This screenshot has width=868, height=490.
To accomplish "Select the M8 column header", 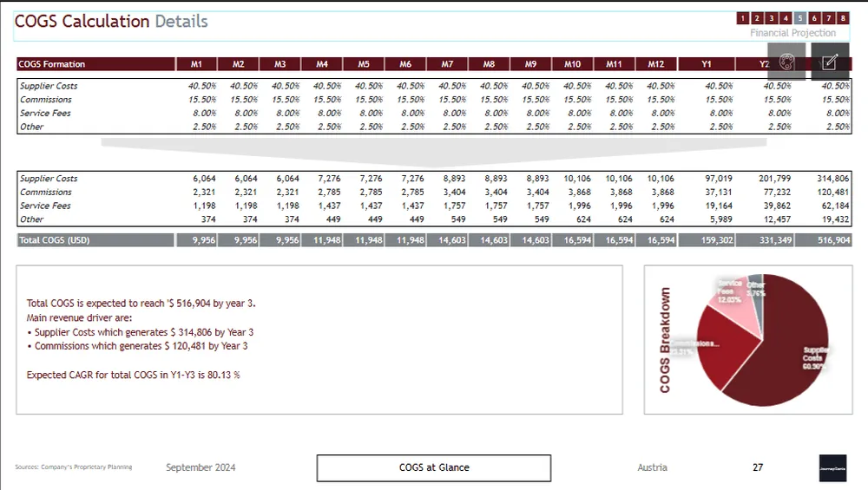I will [489, 63].
